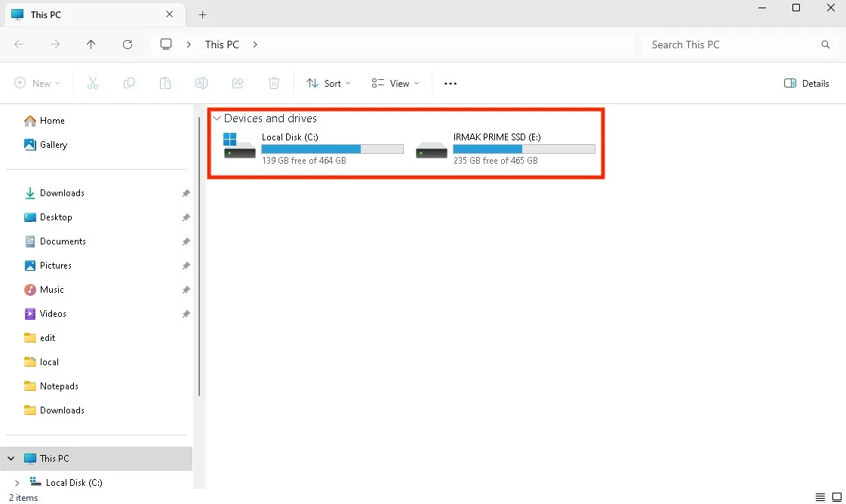
Task: Add a new tab
Action: tap(203, 14)
